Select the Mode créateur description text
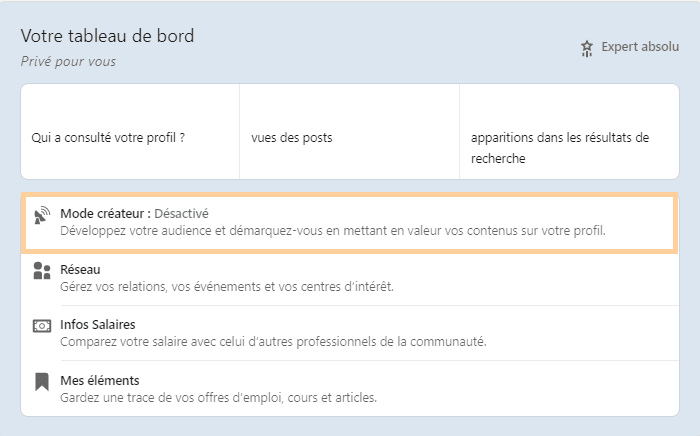This screenshot has width=700, height=436. 333,231
